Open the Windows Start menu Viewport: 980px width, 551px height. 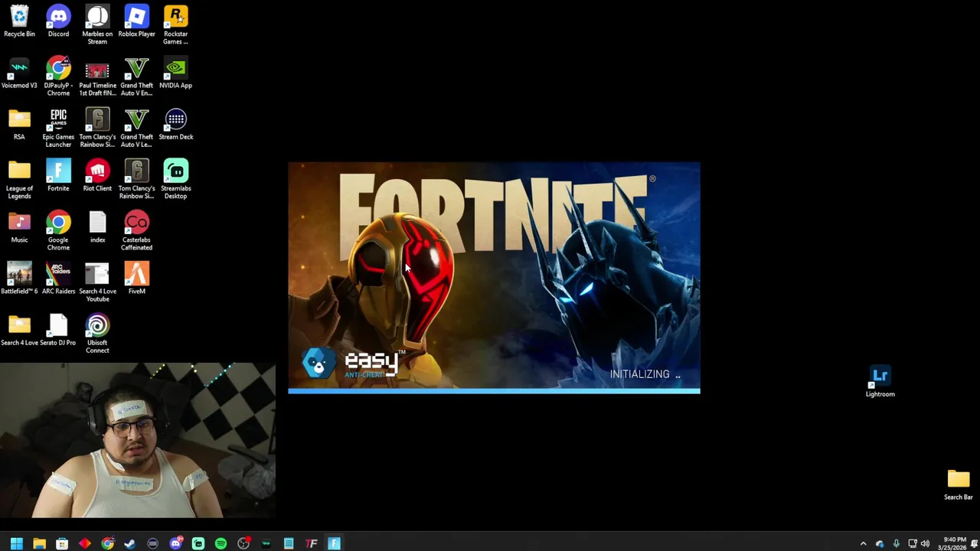click(16, 543)
